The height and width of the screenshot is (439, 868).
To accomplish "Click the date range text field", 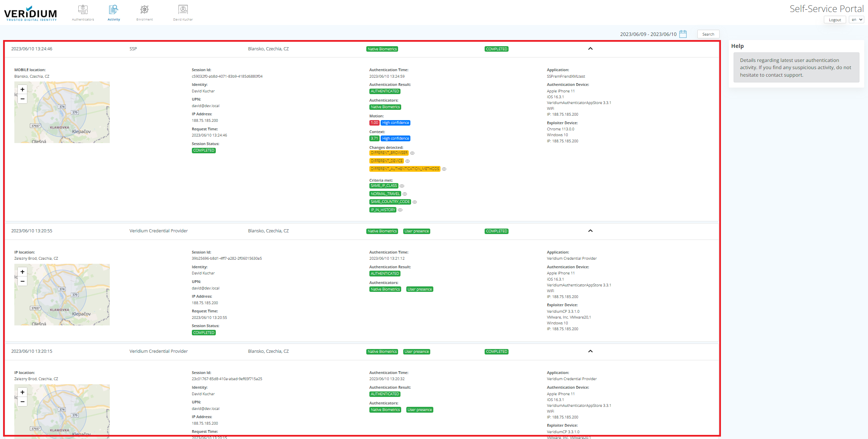I will tap(648, 34).
